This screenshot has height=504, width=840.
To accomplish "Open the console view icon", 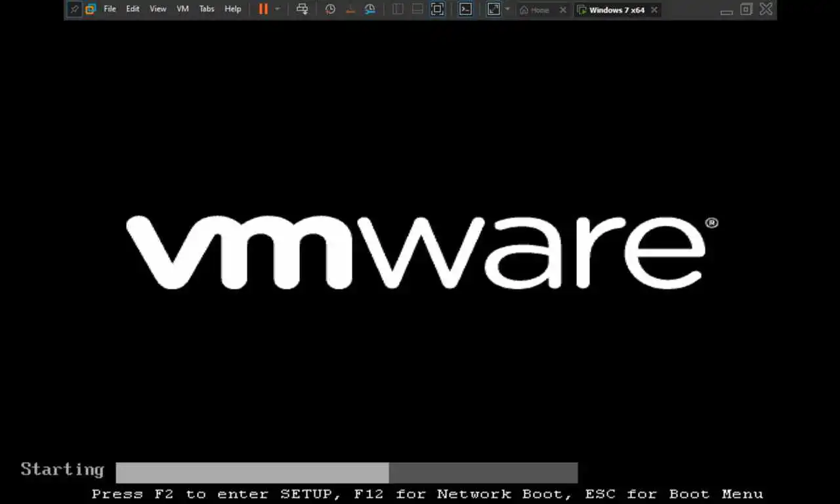I will (x=465, y=9).
